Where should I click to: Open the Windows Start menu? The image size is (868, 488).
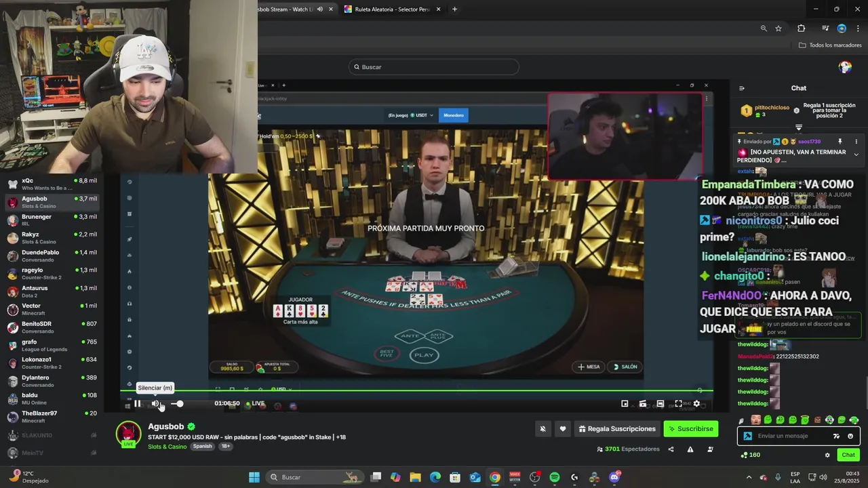(254, 477)
